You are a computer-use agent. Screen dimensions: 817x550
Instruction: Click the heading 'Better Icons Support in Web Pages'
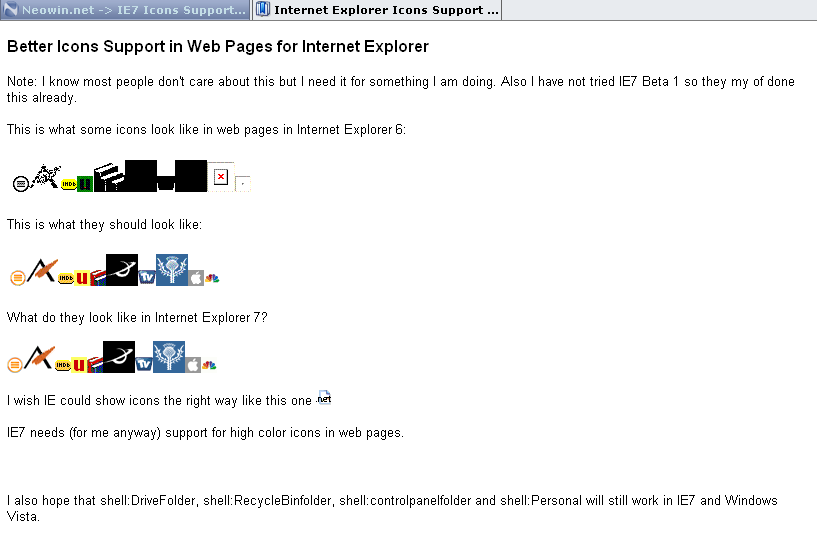coord(218,46)
